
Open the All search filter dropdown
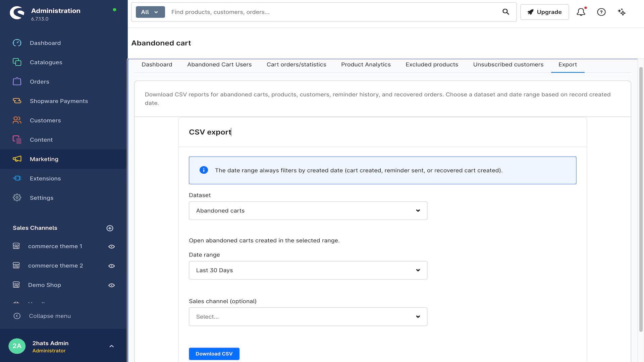(150, 12)
